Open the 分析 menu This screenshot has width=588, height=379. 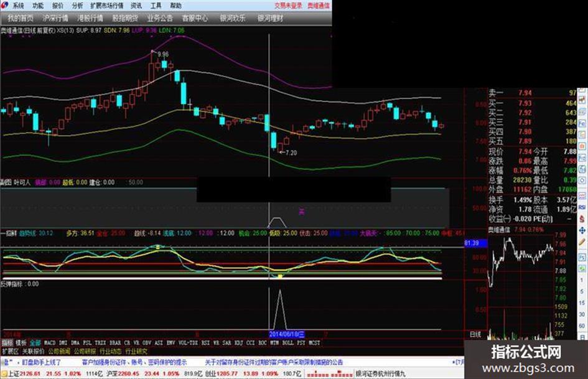click(77, 6)
